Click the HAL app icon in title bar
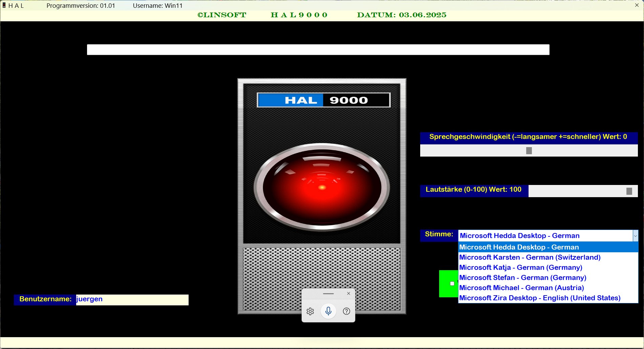644x349 pixels. click(4, 5)
